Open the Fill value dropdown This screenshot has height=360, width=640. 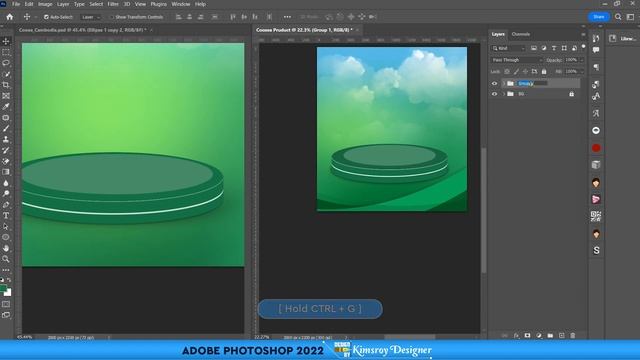[x=582, y=71]
